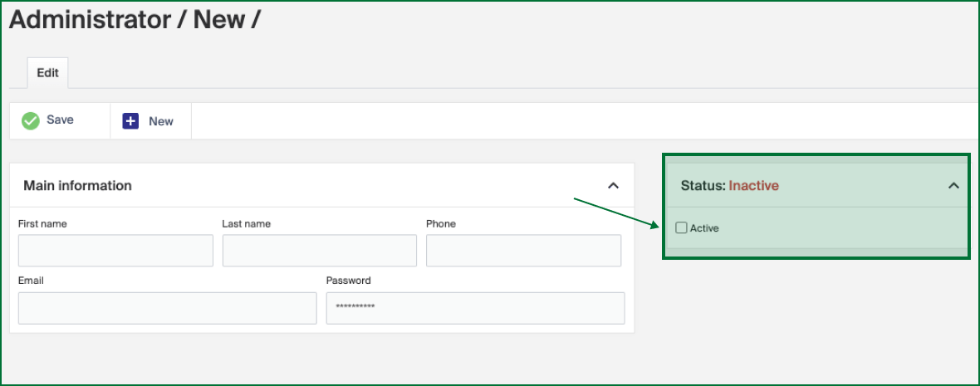Click the green checkmark Save icon
The height and width of the screenshot is (386, 980).
(x=31, y=120)
